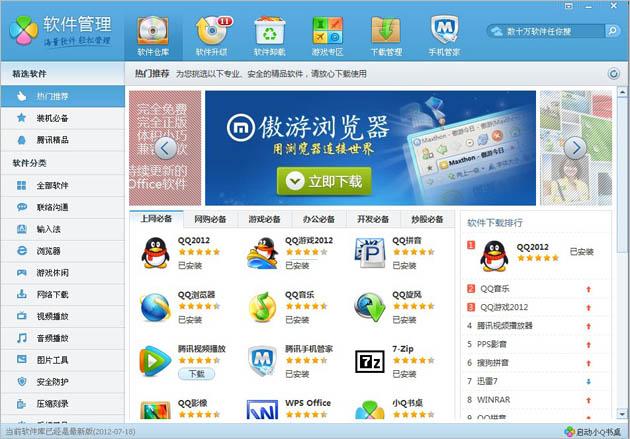
Task: Click the 立即下载 button on the banner
Action: [324, 182]
